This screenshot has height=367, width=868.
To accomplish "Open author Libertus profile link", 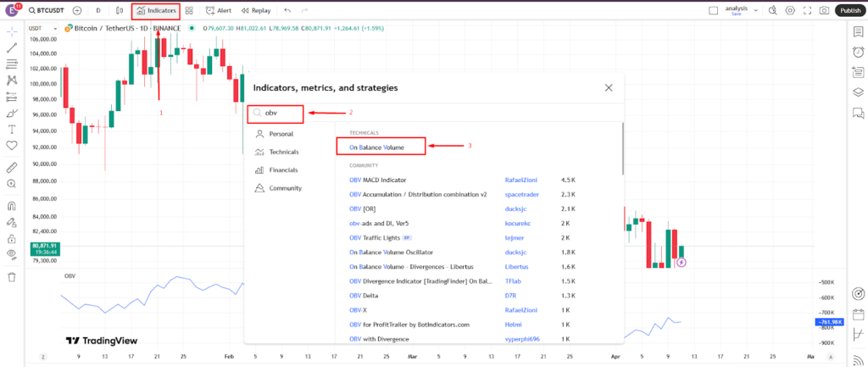I will [x=516, y=267].
